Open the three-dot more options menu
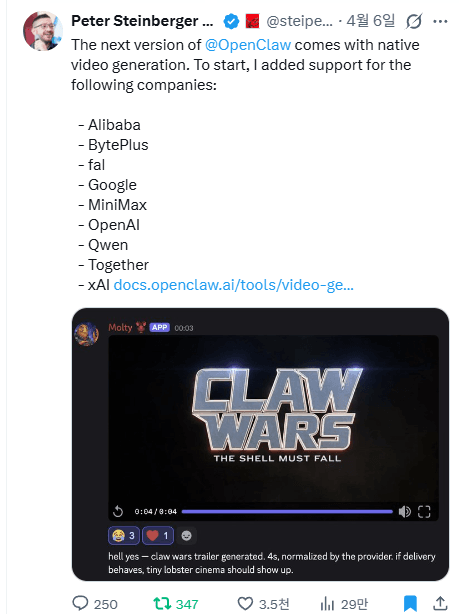The height and width of the screenshot is (614, 459). click(x=440, y=22)
